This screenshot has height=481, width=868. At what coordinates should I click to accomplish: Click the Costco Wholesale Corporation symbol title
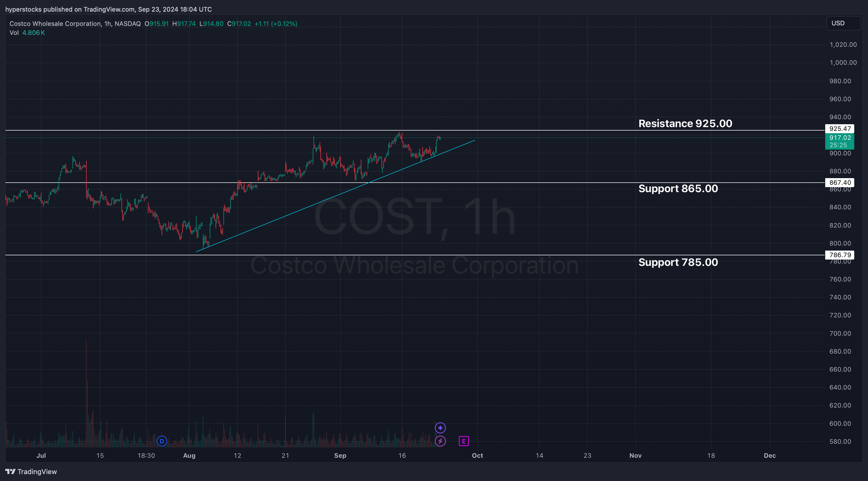coord(55,24)
